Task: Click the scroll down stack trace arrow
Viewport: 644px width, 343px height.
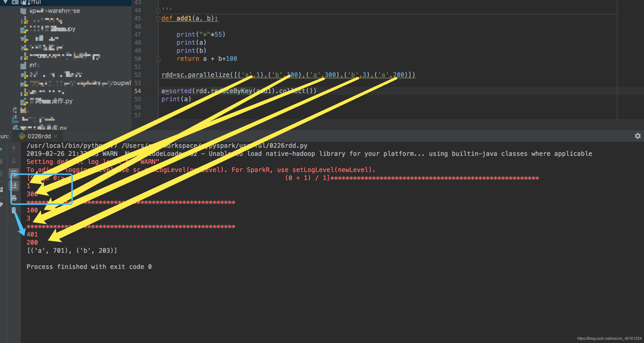Action: tap(14, 161)
